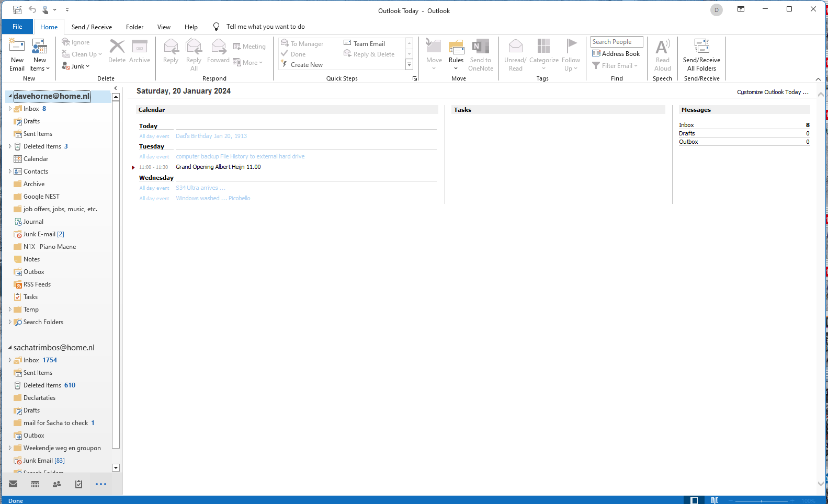Expand the Quick Steps gallery

409,65
